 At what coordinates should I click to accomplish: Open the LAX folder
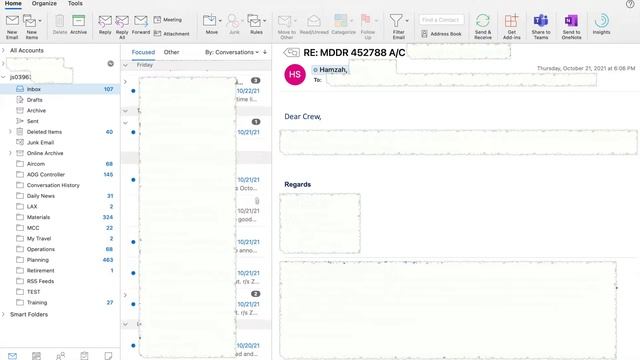(60, 207)
